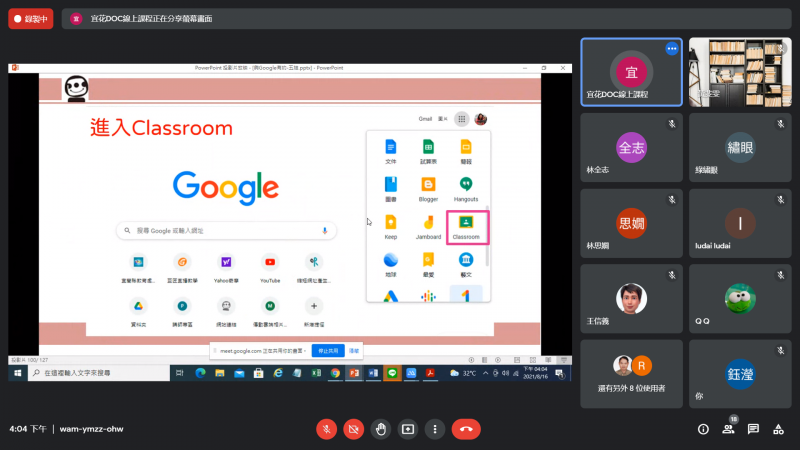
Task: Click the Gmail link on Google page
Action: [x=425, y=119]
